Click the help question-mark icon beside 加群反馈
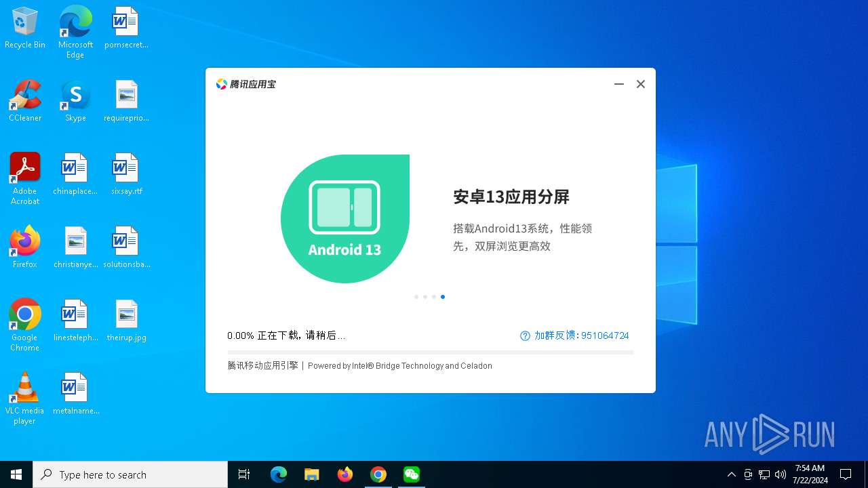 (525, 335)
